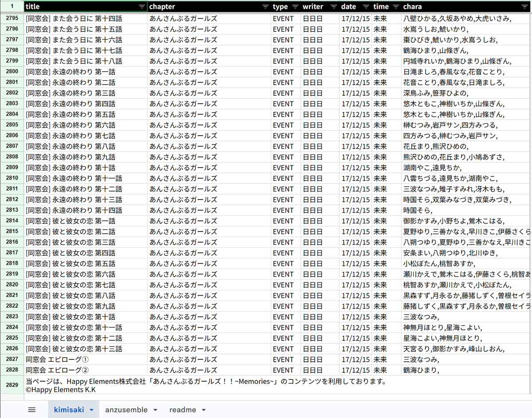Select chara cell '鶴海ひまり,' in row 2828
Image resolution: width=532 pixels, height=418 pixels.
tap(466, 370)
